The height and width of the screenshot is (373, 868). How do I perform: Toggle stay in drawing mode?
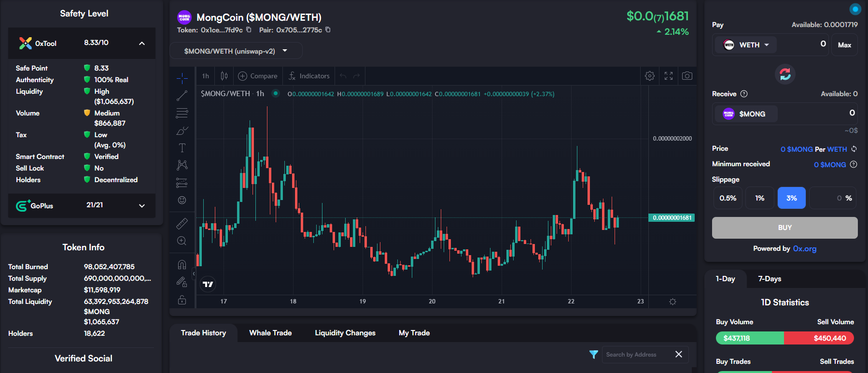click(182, 282)
